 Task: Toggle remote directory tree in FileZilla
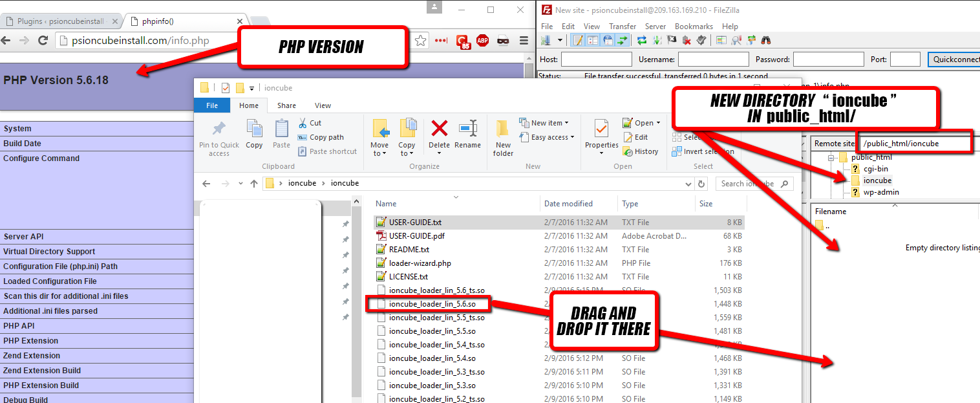coord(608,40)
